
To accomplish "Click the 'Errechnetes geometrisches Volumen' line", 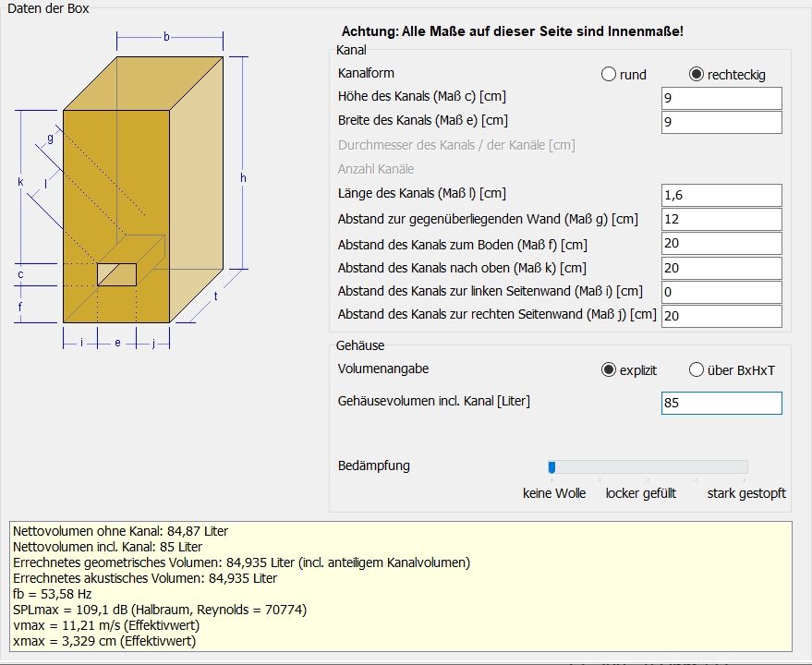I will pos(241,562).
